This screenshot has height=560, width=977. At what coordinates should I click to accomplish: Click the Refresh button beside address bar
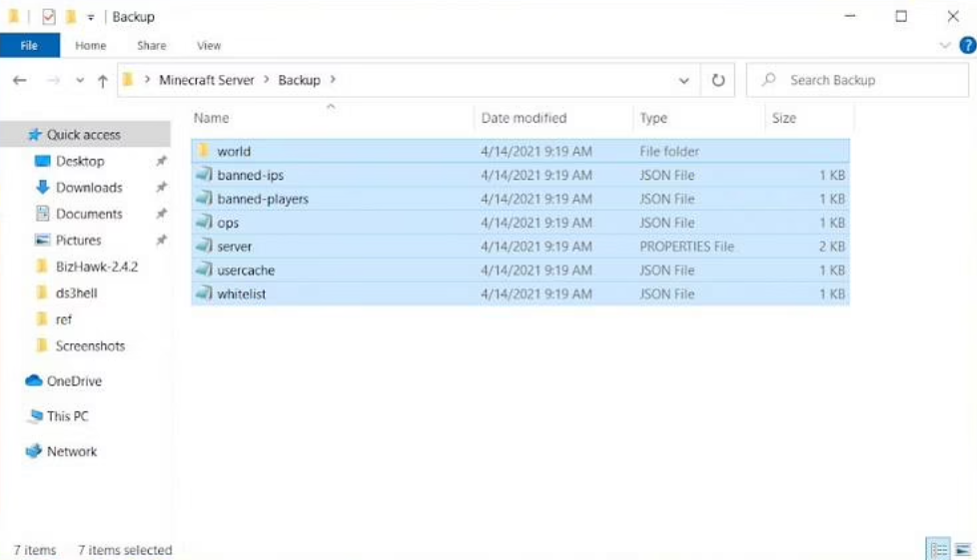pos(717,81)
